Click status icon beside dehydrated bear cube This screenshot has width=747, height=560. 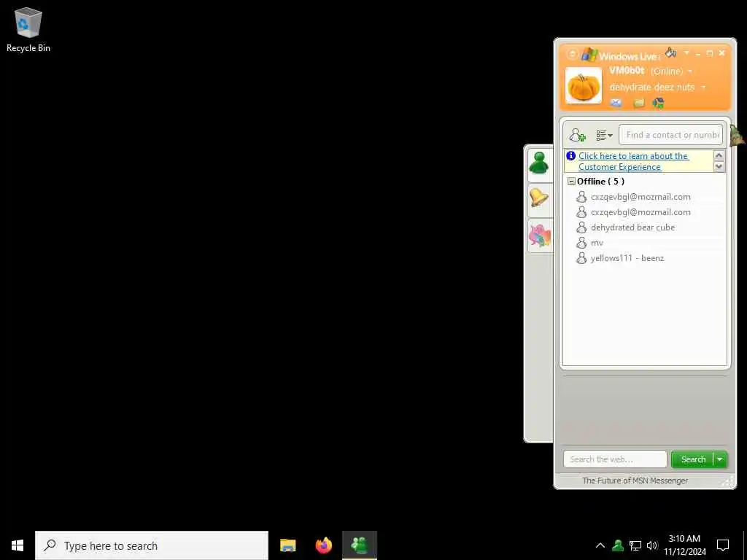point(581,227)
